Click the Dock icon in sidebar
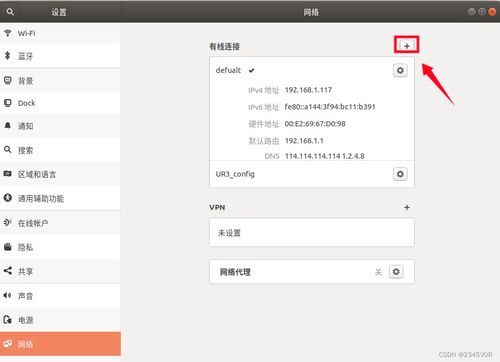 pos(7,103)
